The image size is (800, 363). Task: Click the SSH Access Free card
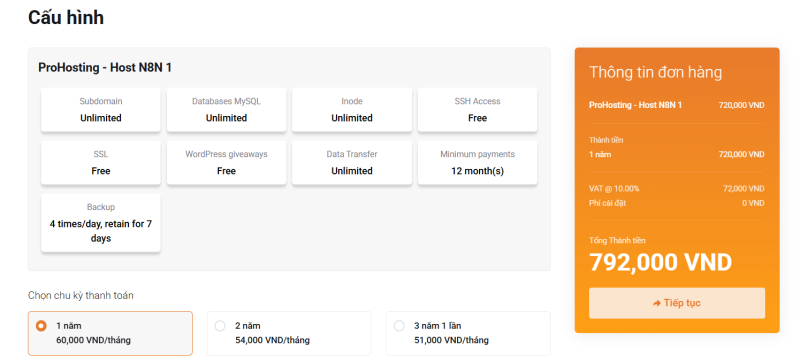(x=477, y=110)
